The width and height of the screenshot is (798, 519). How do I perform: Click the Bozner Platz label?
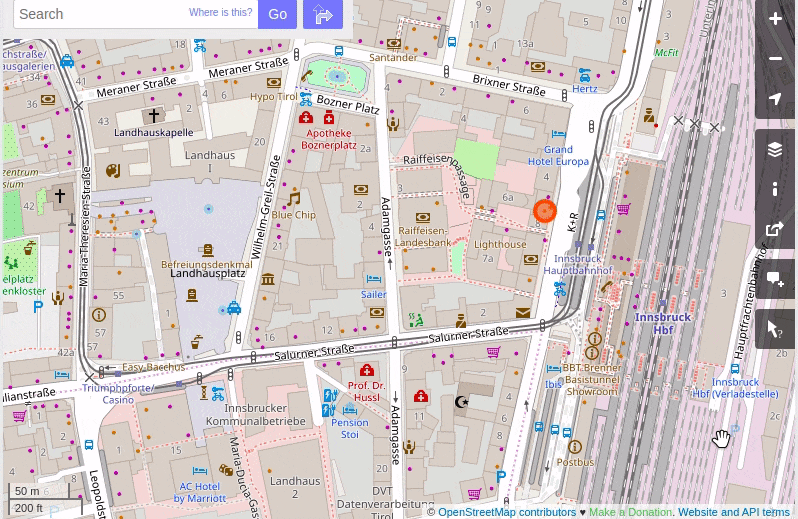(348, 104)
